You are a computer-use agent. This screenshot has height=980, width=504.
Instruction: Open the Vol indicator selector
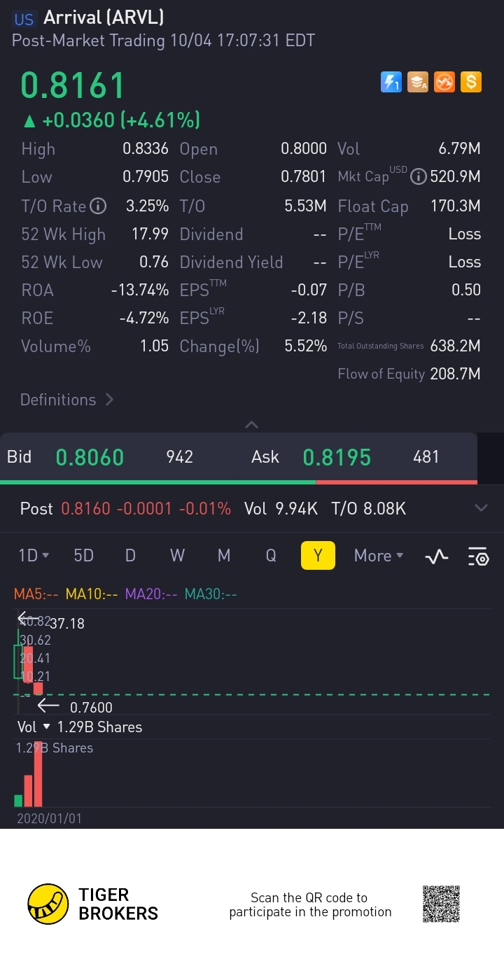click(34, 727)
